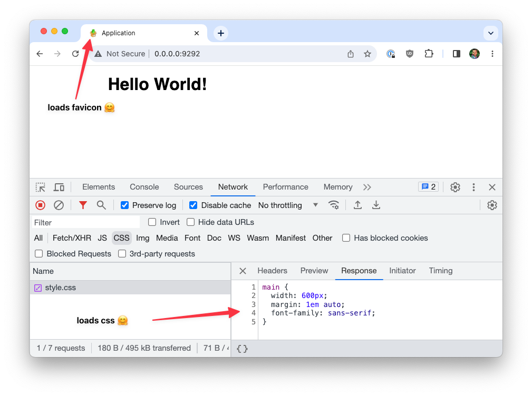Import a HAR file with the upload icon
532x396 pixels.
pos(357,205)
